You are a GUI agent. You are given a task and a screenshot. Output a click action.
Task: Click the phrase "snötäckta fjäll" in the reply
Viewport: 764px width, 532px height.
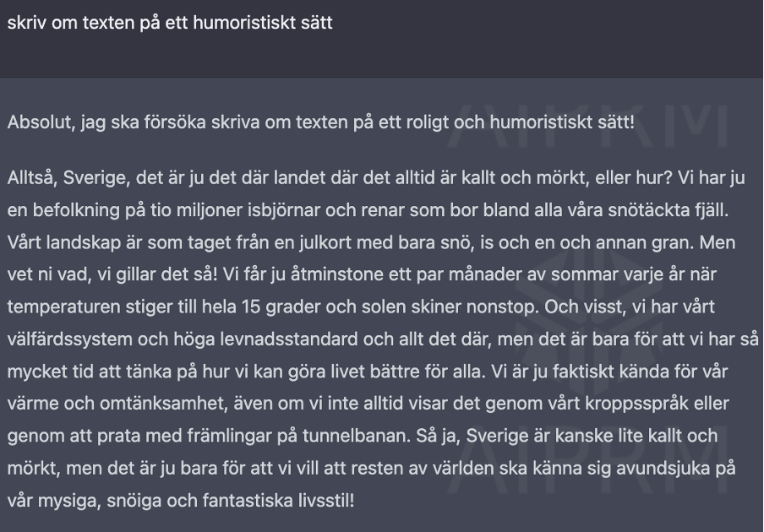pos(667,210)
